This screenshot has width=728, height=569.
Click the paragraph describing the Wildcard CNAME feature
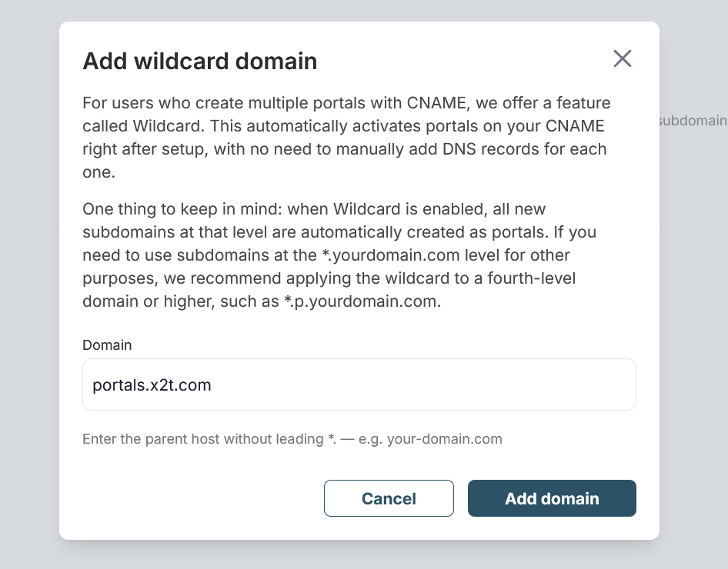coord(346,138)
